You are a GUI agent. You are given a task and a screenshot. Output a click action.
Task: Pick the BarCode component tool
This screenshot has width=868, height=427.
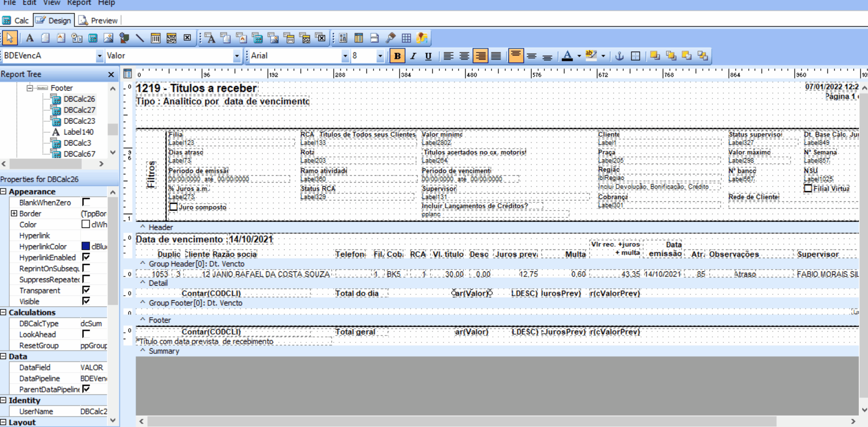click(x=155, y=38)
